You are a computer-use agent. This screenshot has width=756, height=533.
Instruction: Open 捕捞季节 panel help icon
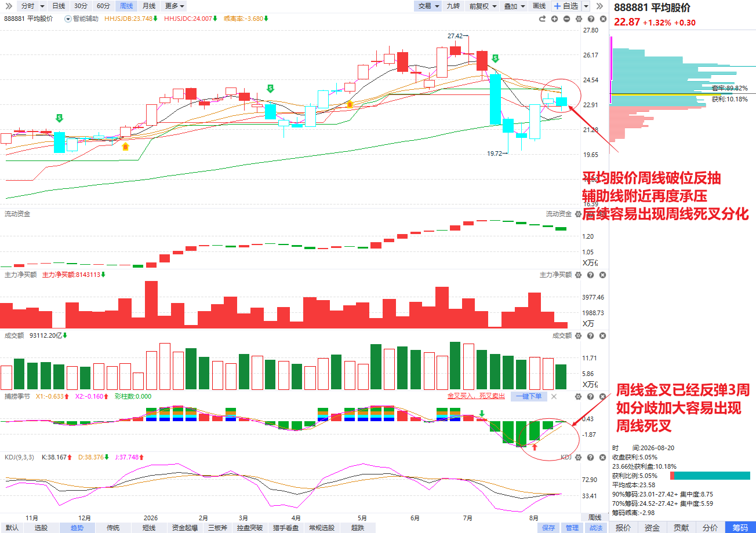(589, 396)
